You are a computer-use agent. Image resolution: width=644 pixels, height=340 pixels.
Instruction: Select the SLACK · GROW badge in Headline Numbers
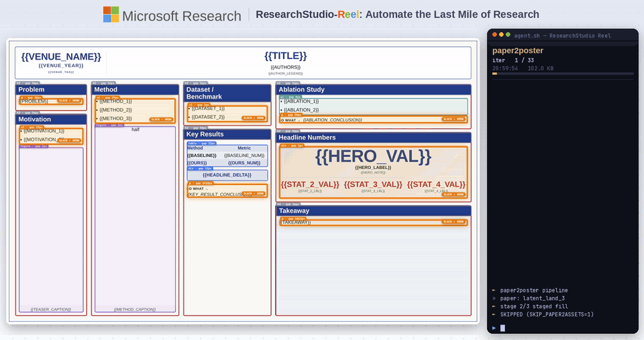454,194
